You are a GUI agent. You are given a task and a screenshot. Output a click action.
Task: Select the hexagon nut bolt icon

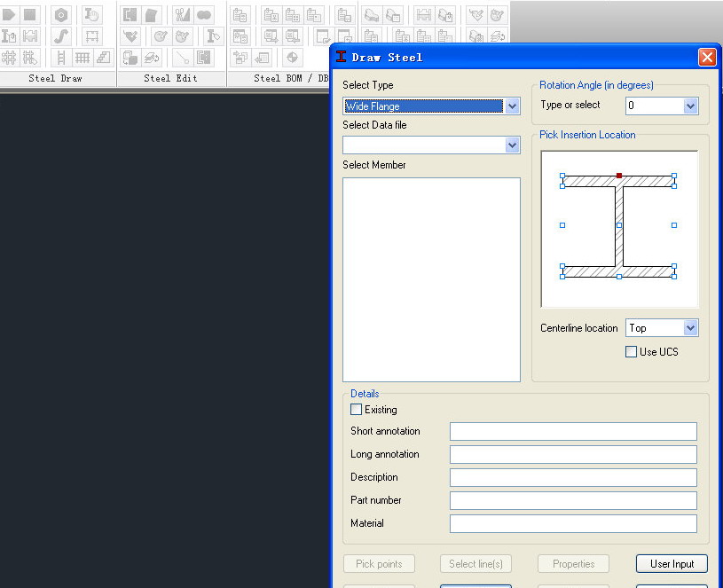[61, 15]
